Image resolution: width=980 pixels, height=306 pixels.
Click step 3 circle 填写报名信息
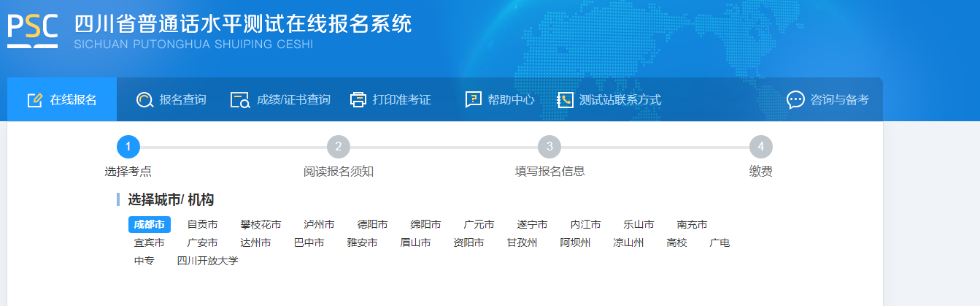point(549,147)
